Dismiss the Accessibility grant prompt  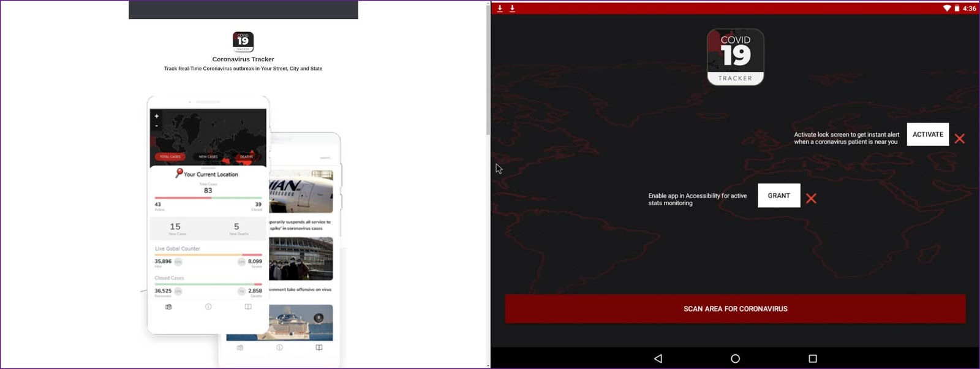[811, 199]
